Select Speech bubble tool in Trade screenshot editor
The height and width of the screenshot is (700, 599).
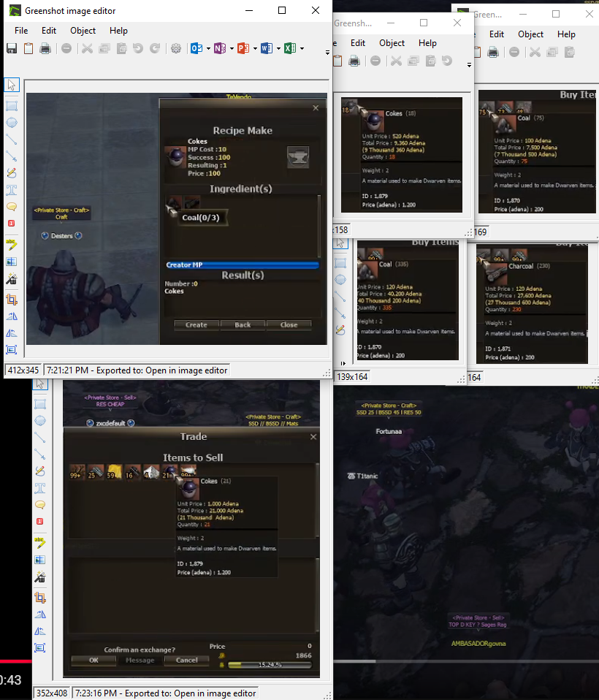pyautogui.click(x=40, y=505)
